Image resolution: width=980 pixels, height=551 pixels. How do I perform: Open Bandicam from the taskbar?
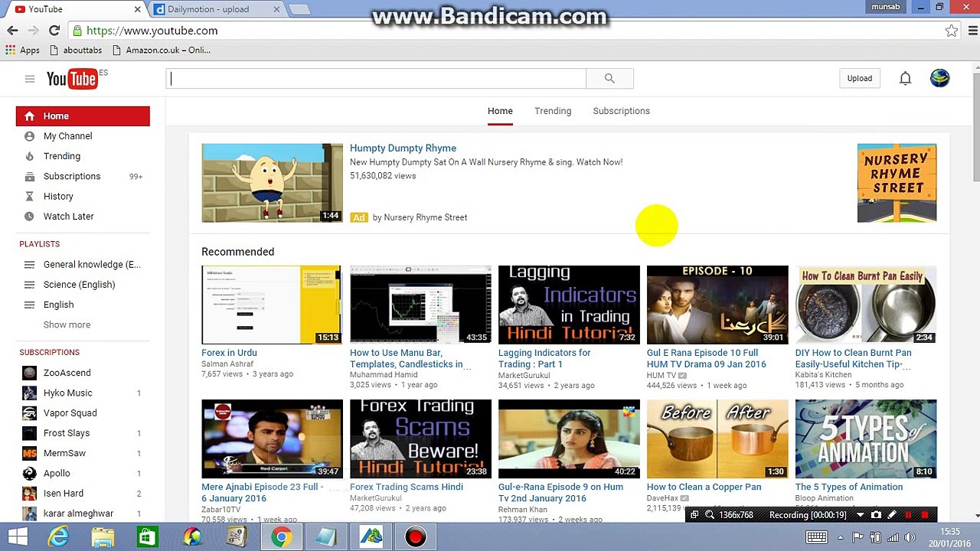tap(415, 537)
